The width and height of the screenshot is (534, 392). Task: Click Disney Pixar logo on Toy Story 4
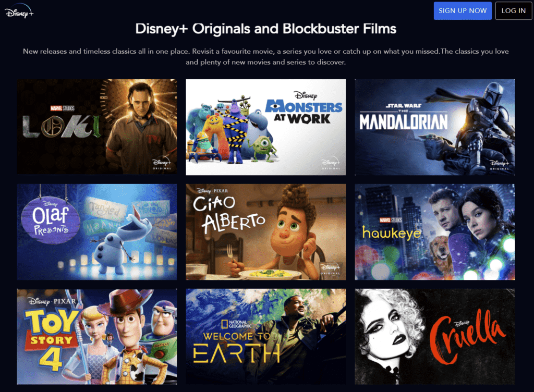coord(52,301)
